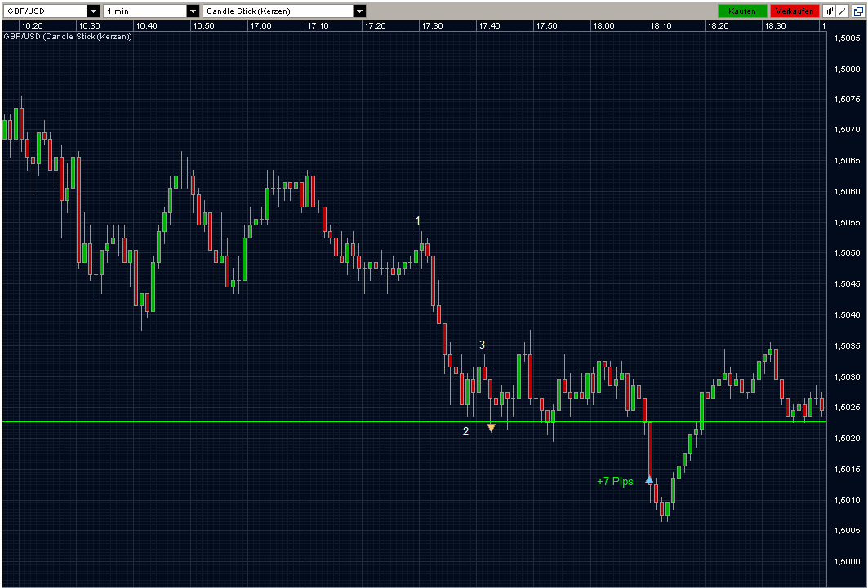868x588 pixels.
Task: Select the line drawing tool icon
Action: click(842, 11)
